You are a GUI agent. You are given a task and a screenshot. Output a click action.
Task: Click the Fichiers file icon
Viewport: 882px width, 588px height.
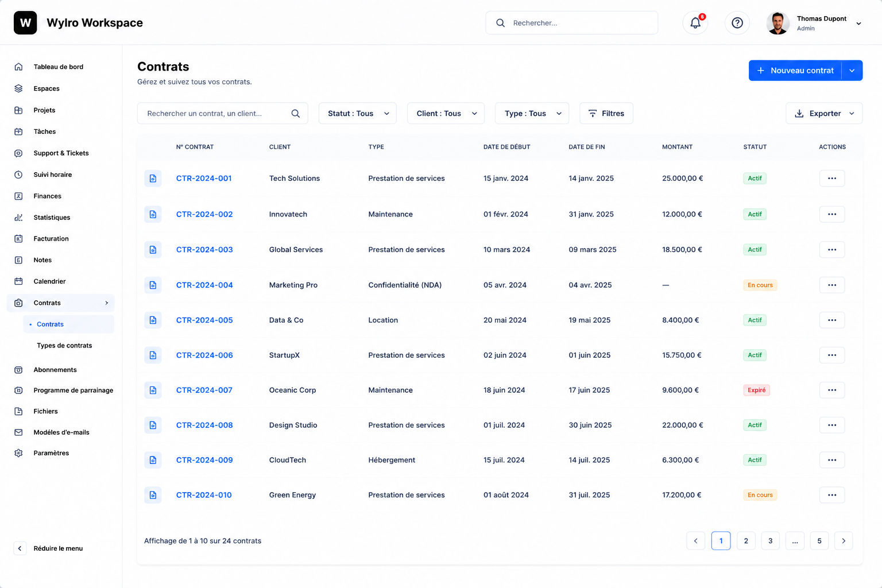[18, 411]
